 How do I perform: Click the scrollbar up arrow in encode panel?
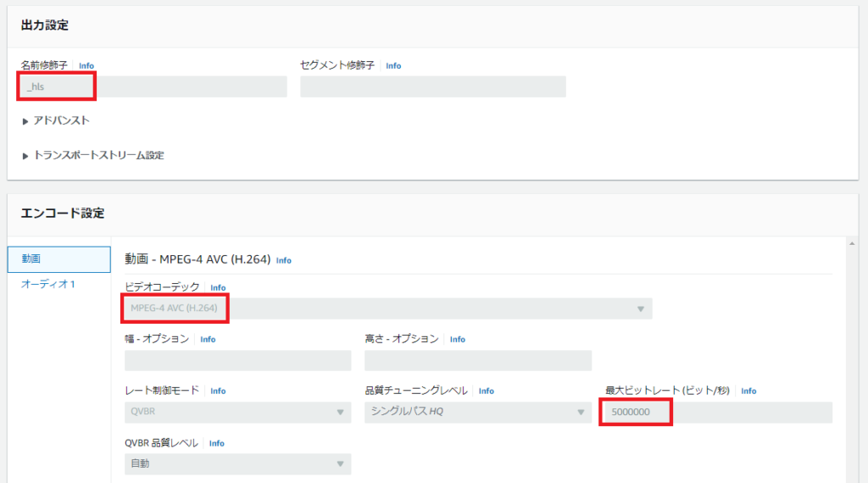[x=850, y=244]
